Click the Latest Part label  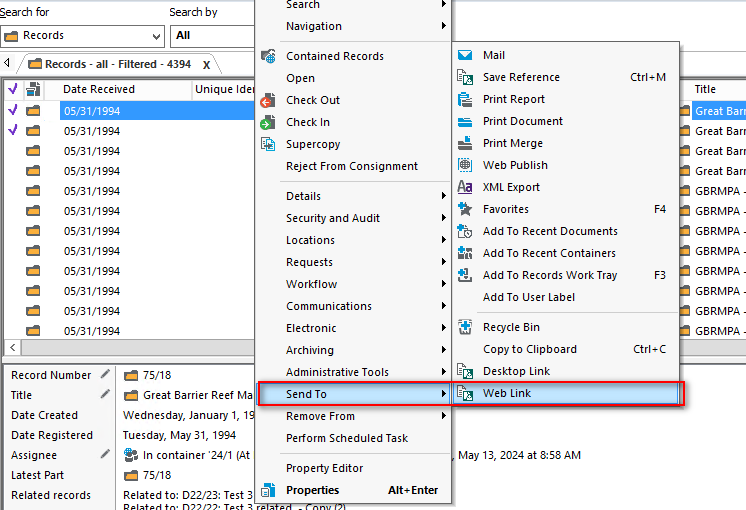[38, 475]
